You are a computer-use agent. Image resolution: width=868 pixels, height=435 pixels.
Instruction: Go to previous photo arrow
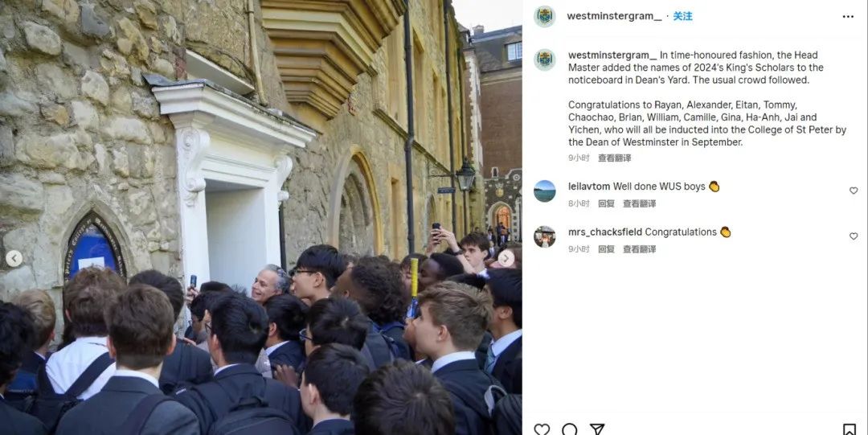coord(14,258)
